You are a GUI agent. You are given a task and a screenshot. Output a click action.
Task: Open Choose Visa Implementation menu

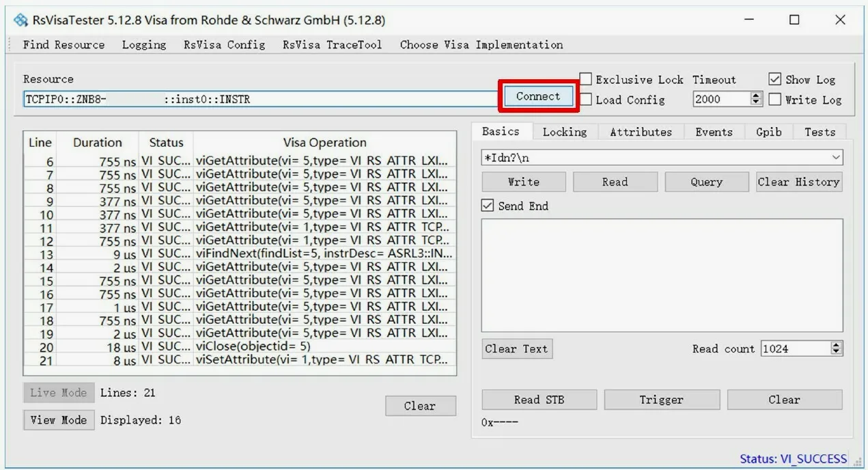point(481,45)
